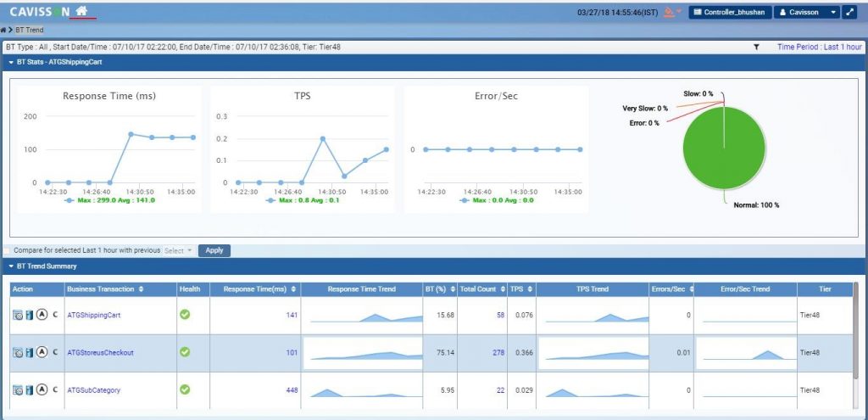Open the blue database action icon for ATGShippingCart
Screen dimensions: 868x420
click(x=30, y=315)
